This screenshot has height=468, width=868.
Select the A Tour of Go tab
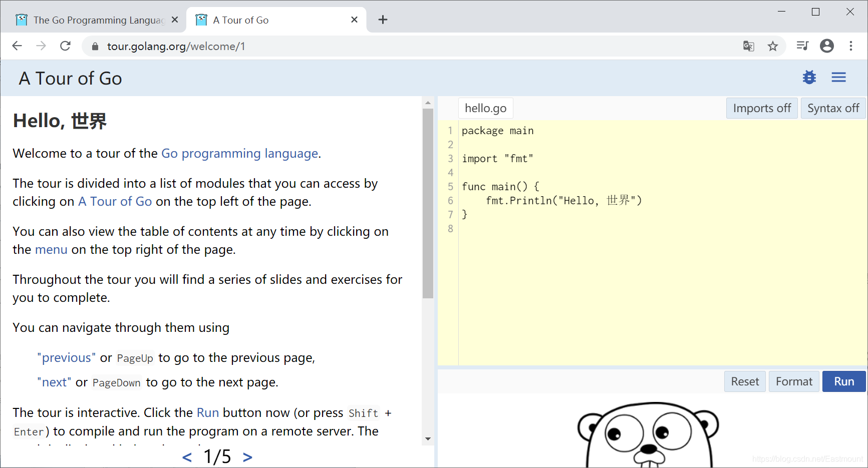pos(276,20)
